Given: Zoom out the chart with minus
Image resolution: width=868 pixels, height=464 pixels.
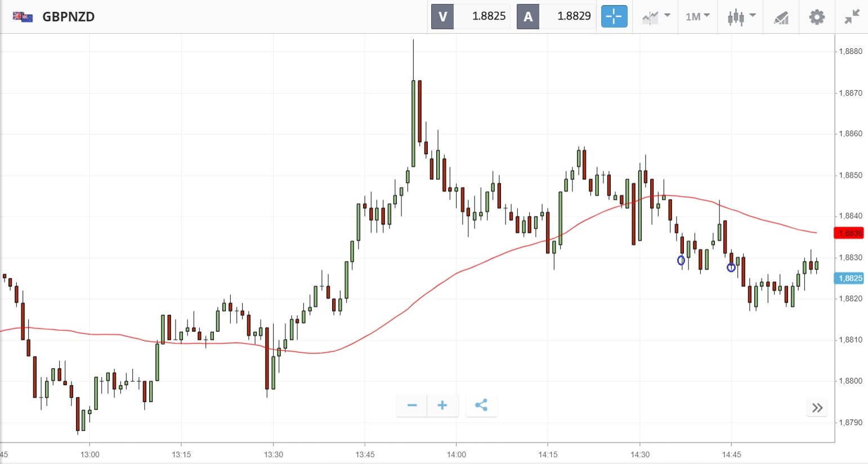Looking at the screenshot, I should (412, 406).
